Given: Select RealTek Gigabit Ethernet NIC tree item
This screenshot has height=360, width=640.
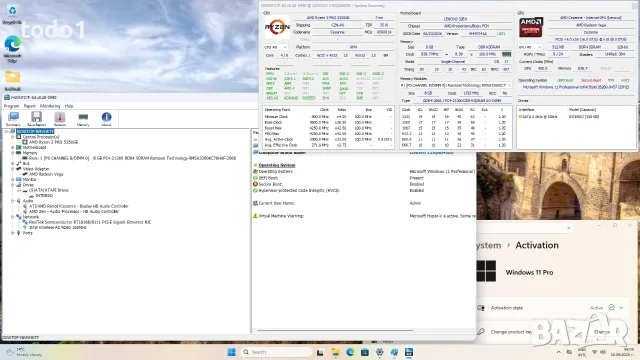Looking at the screenshot, I should tap(90, 222).
